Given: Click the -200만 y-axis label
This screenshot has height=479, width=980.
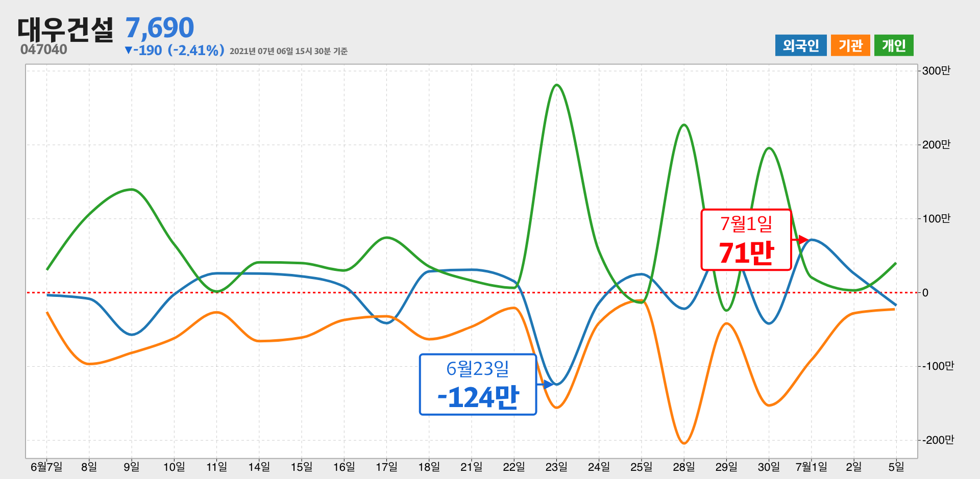Looking at the screenshot, I should [938, 440].
